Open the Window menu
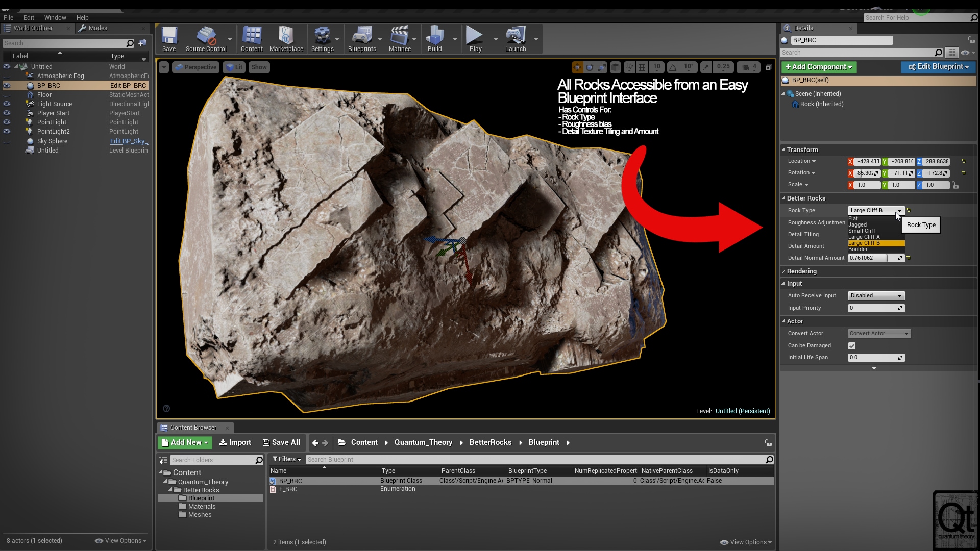The width and height of the screenshot is (980, 551). (55, 17)
